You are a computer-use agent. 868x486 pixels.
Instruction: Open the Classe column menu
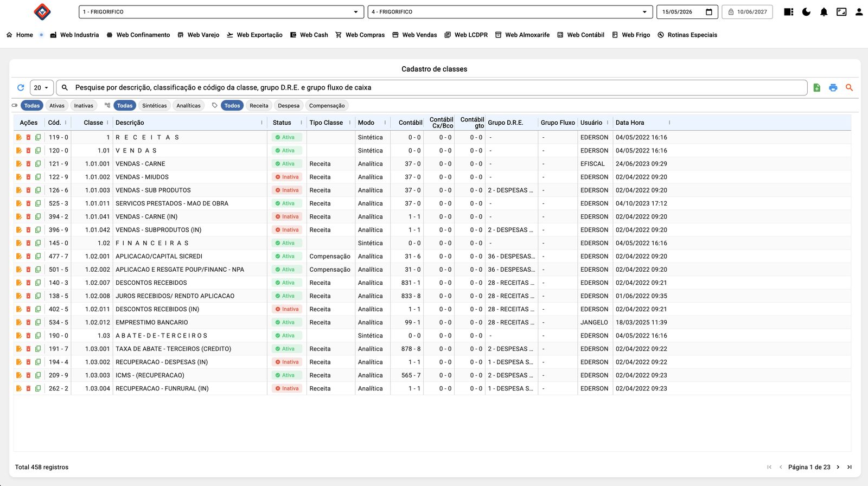point(107,123)
